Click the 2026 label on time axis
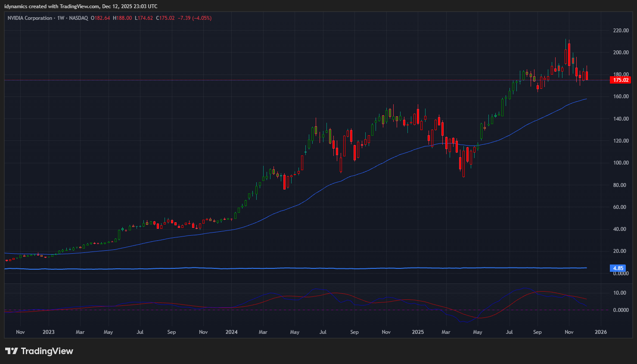Image resolution: width=637 pixels, height=364 pixels. 600,332
